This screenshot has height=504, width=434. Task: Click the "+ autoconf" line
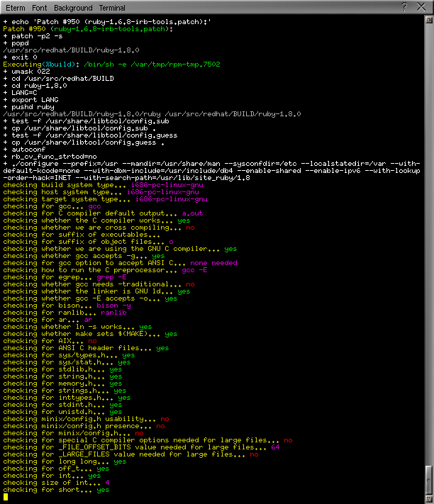click(x=24, y=149)
